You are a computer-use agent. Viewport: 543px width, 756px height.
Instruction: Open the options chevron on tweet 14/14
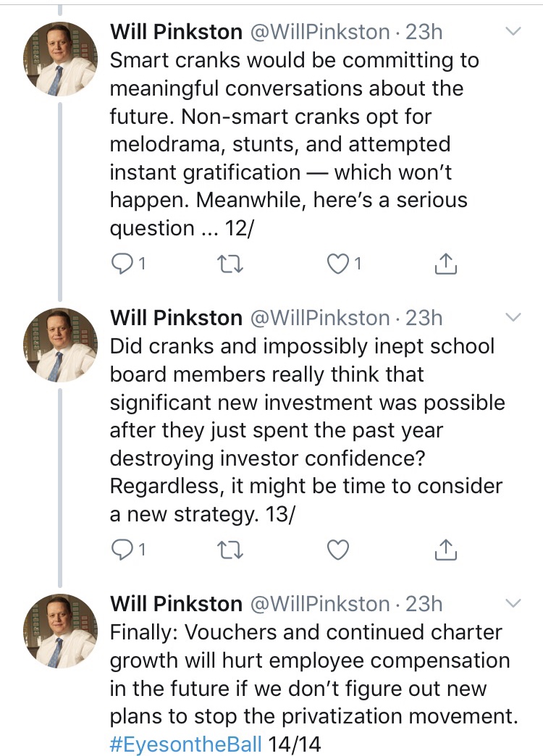(513, 603)
